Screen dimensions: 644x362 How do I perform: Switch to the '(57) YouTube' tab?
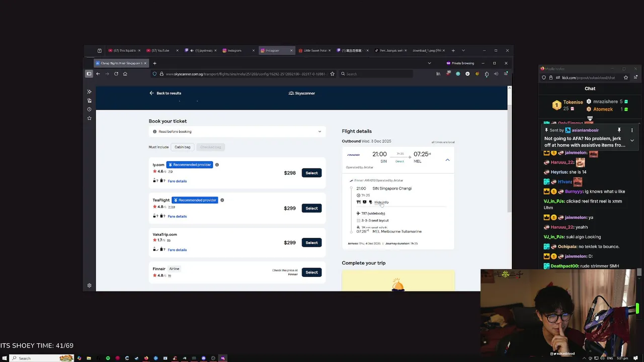[164, 50]
